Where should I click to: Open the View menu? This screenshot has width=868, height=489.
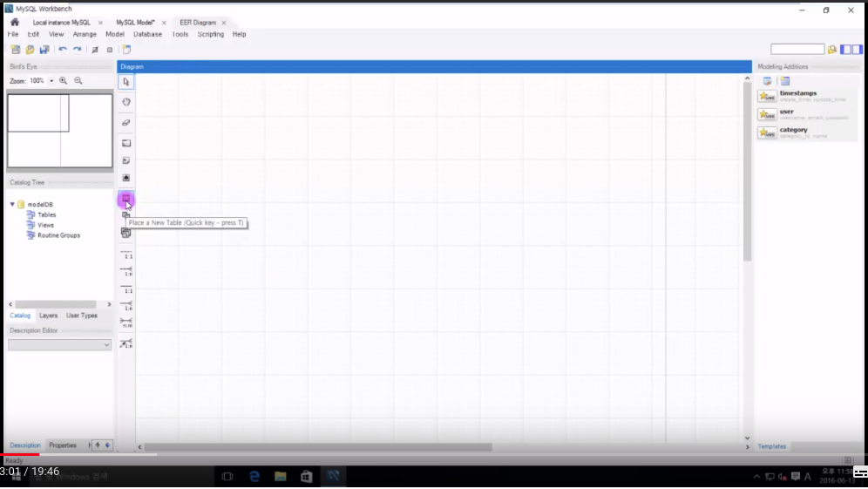point(56,34)
